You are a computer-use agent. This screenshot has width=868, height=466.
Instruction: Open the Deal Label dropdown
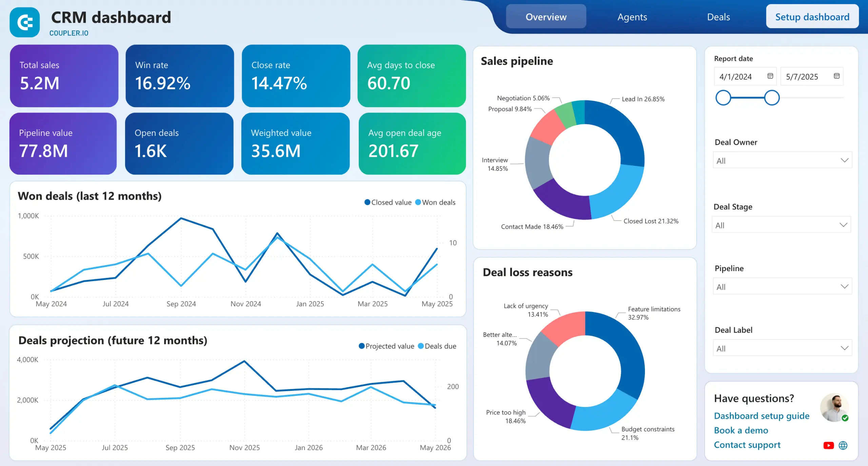pos(782,348)
